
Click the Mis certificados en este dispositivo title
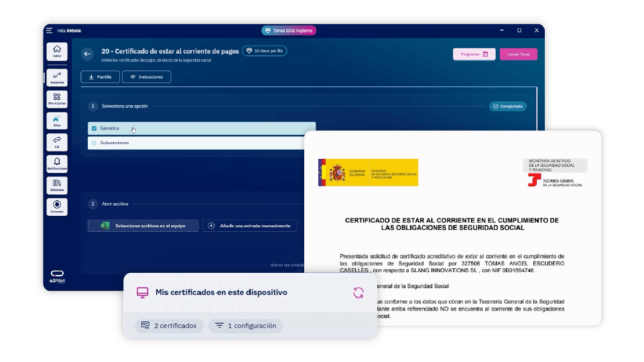(221, 292)
